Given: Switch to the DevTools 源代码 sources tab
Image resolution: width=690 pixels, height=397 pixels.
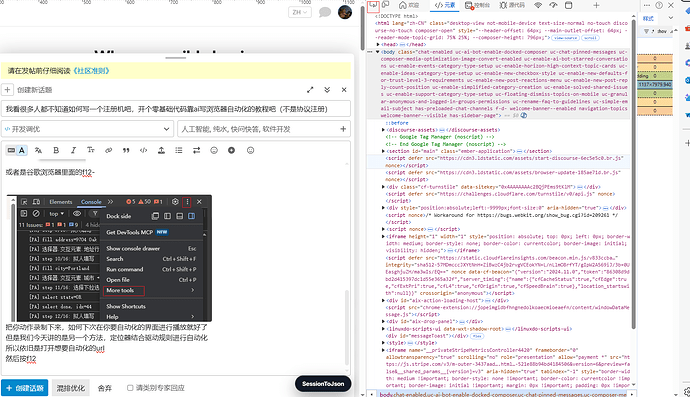Looking at the screenshot, I should 512,5.
